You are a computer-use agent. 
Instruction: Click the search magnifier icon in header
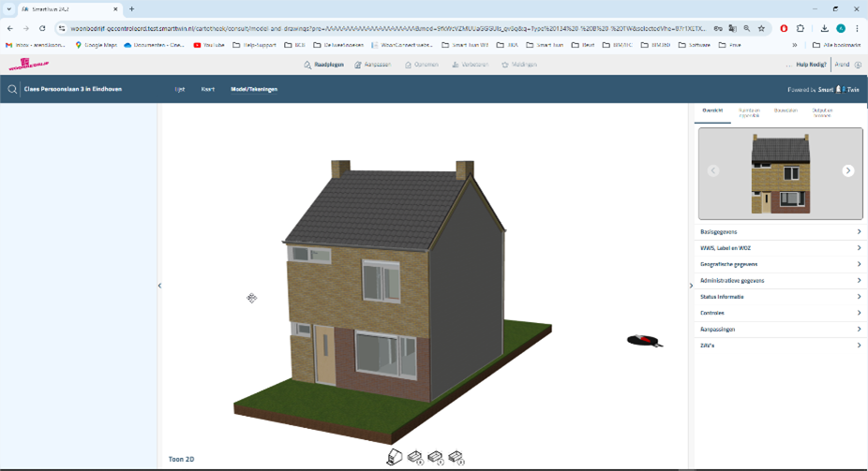(x=12, y=89)
